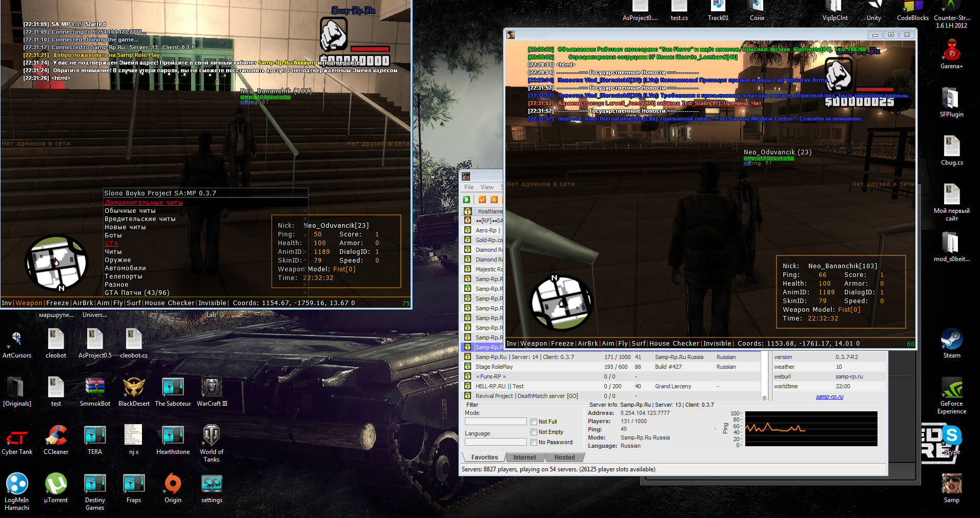The image size is (980, 518).
Task: Open the File menu in SA-MP browser
Action: [469, 187]
